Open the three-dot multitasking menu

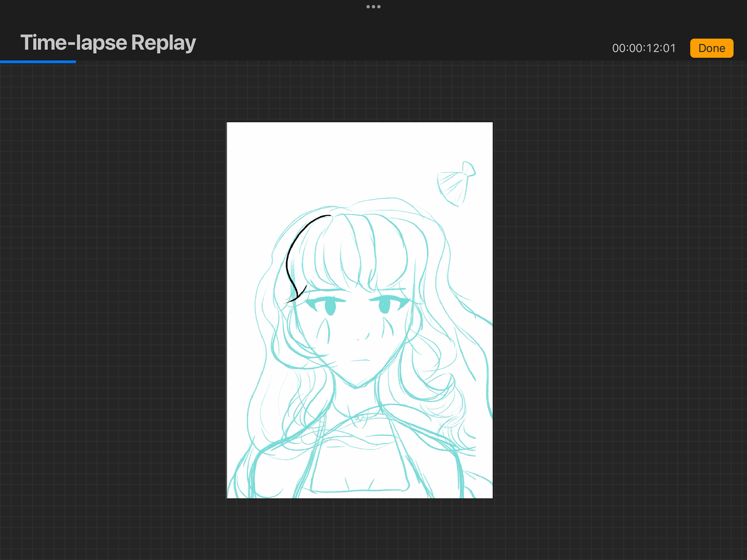pos(373,7)
